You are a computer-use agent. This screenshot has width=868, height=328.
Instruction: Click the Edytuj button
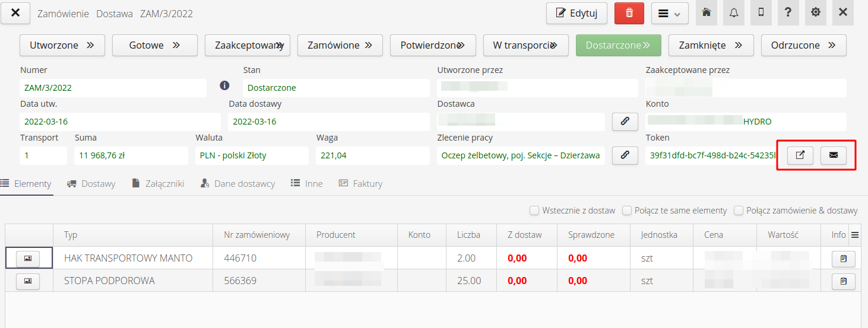coord(576,13)
